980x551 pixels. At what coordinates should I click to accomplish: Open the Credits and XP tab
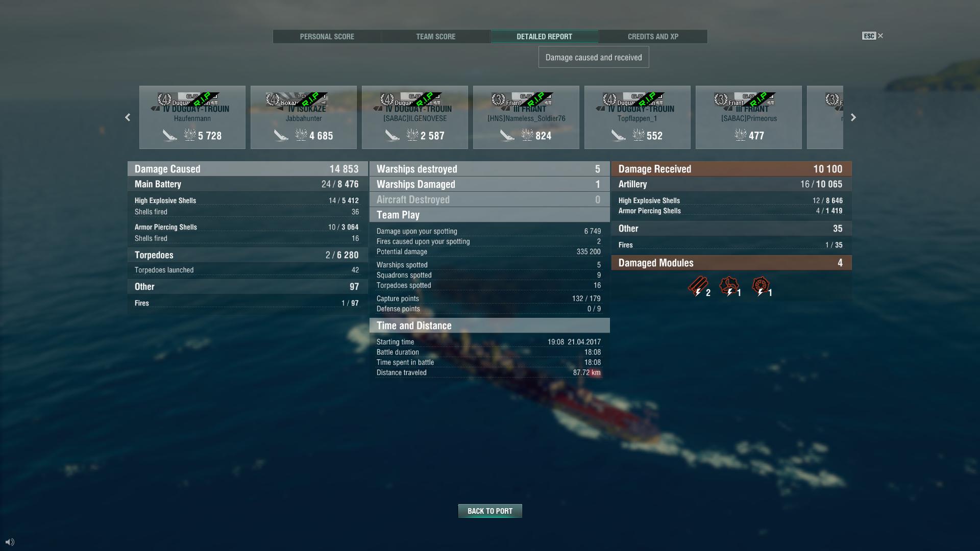[653, 36]
